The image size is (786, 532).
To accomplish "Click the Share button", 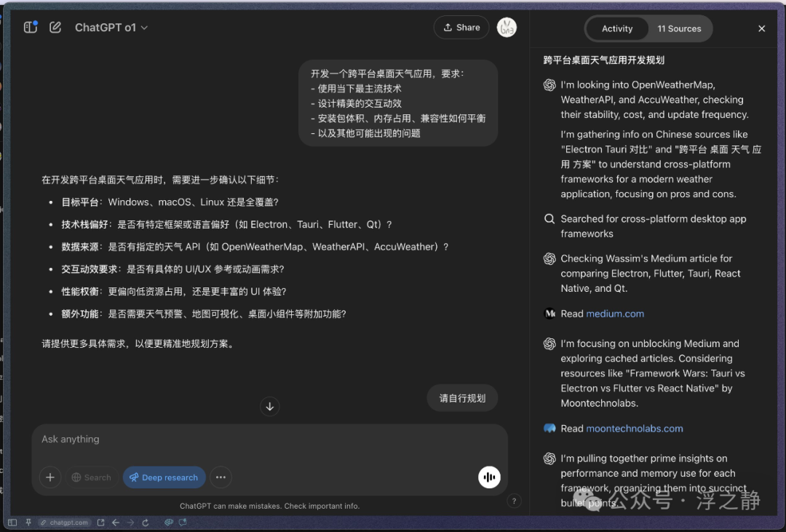I will click(461, 28).
